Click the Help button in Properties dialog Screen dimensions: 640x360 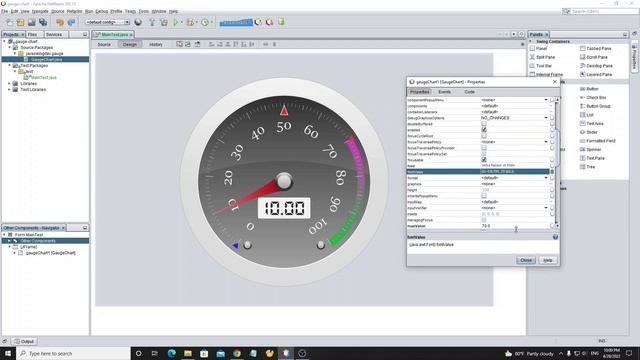(x=548, y=260)
